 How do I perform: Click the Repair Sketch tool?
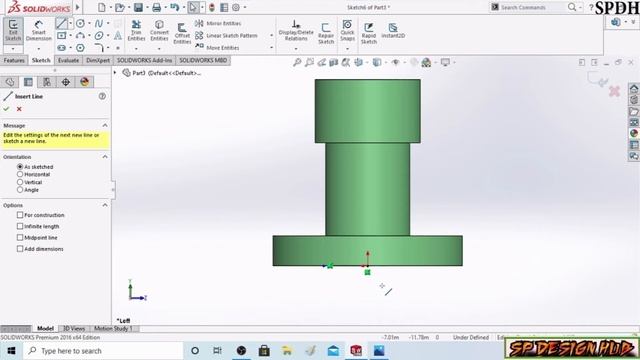(x=326, y=33)
